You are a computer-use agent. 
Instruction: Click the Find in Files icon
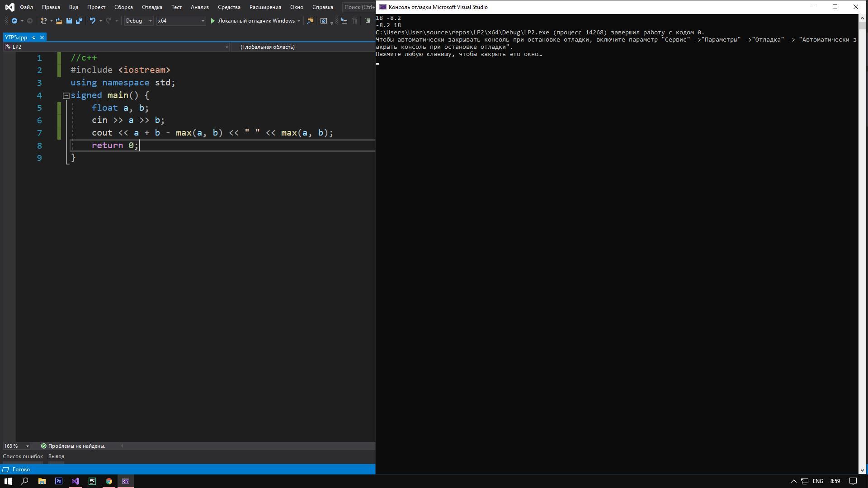point(310,21)
